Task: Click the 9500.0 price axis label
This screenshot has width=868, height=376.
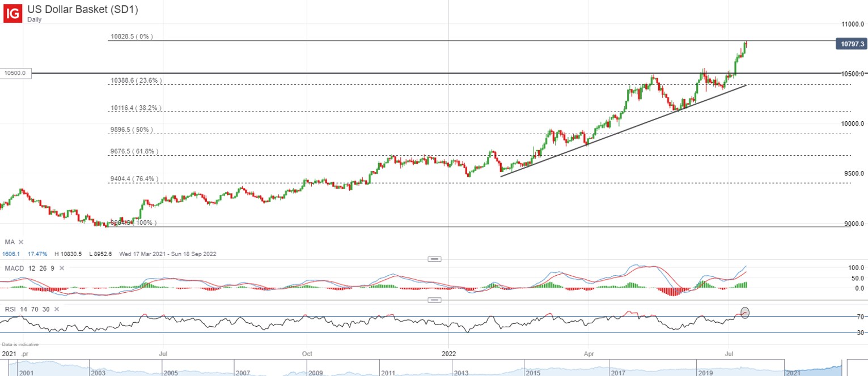Action: [854, 173]
